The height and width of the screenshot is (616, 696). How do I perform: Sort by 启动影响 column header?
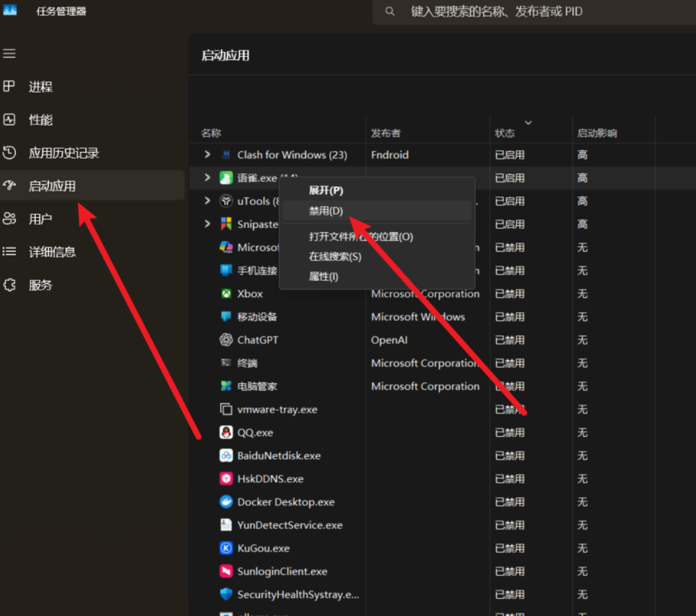pos(597,133)
